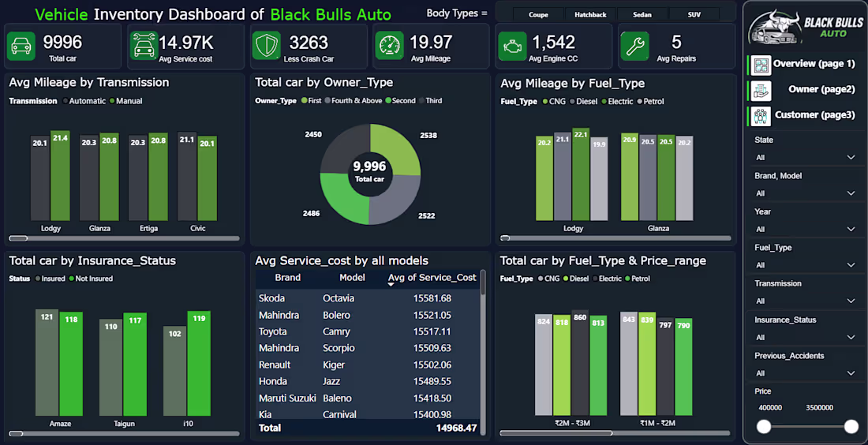The image size is (868, 445).
Task: Sort by Avg of Service_Cost column header
Action: [x=432, y=278]
